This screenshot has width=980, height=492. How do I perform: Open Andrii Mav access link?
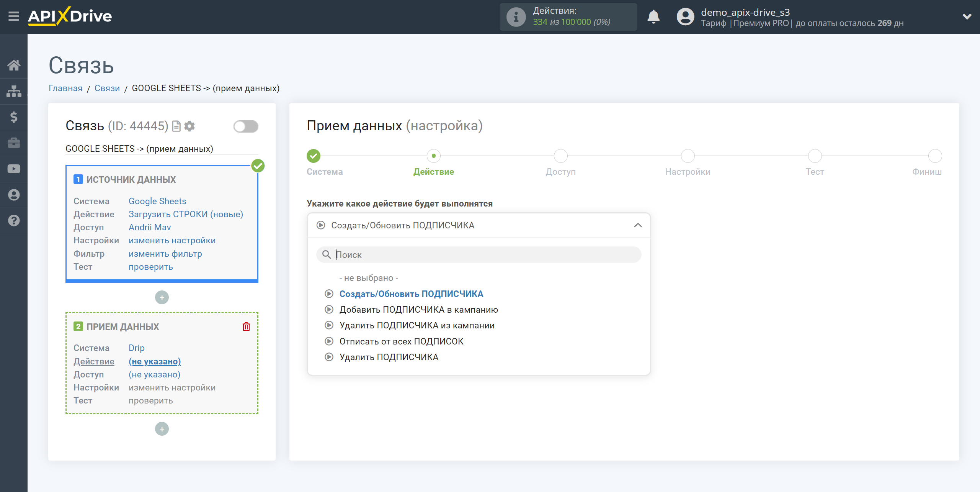tap(150, 227)
